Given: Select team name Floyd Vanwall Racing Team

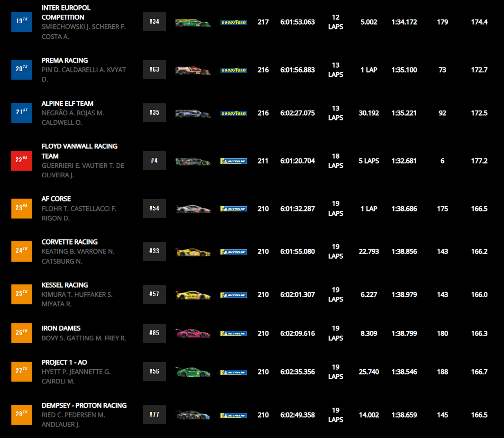Looking at the screenshot, I should [79, 151].
